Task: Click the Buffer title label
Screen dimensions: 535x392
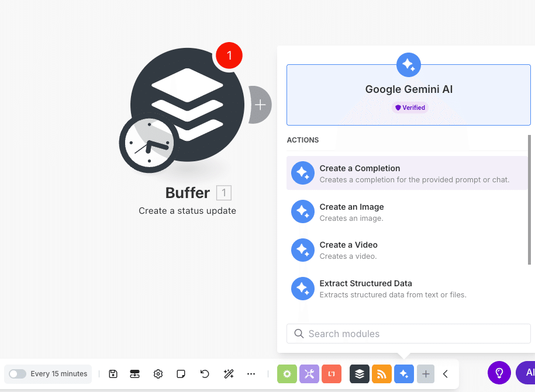Action: click(188, 193)
